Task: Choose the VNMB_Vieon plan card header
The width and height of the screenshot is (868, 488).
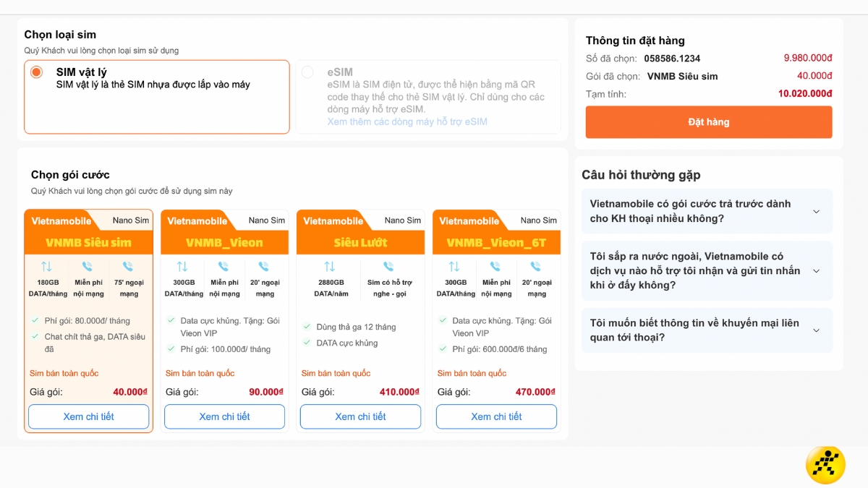Action: [224, 242]
